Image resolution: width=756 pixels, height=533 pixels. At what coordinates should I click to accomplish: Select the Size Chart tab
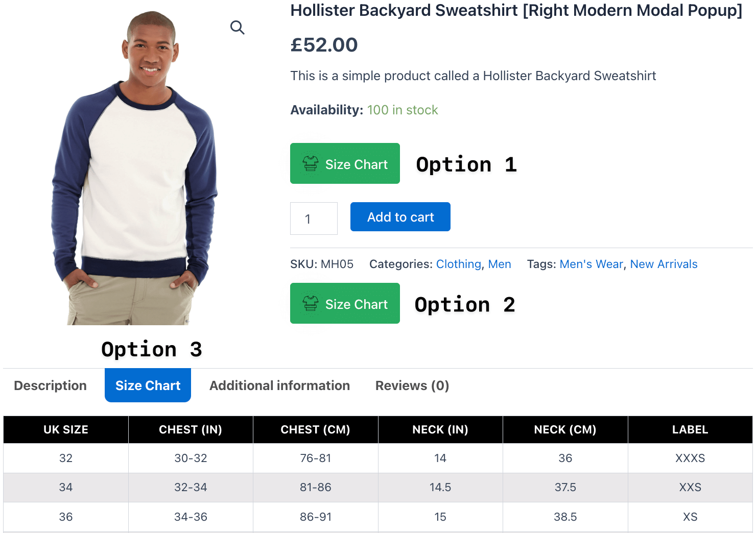148,385
